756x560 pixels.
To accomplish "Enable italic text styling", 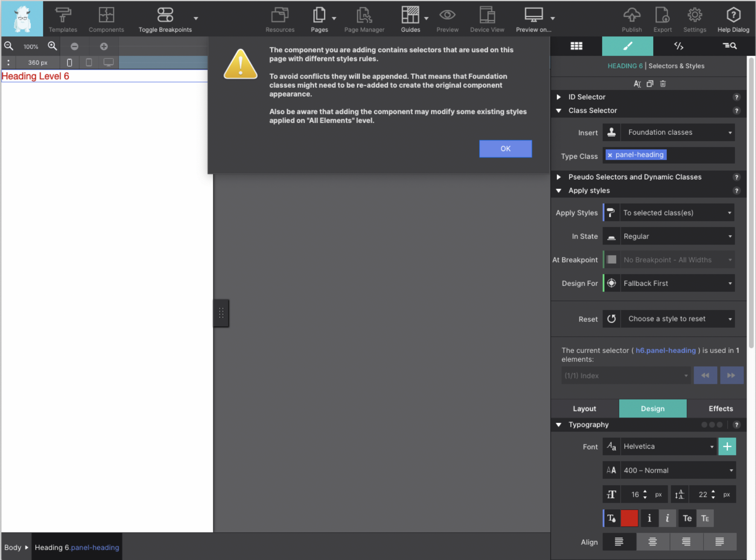I will (x=667, y=518).
